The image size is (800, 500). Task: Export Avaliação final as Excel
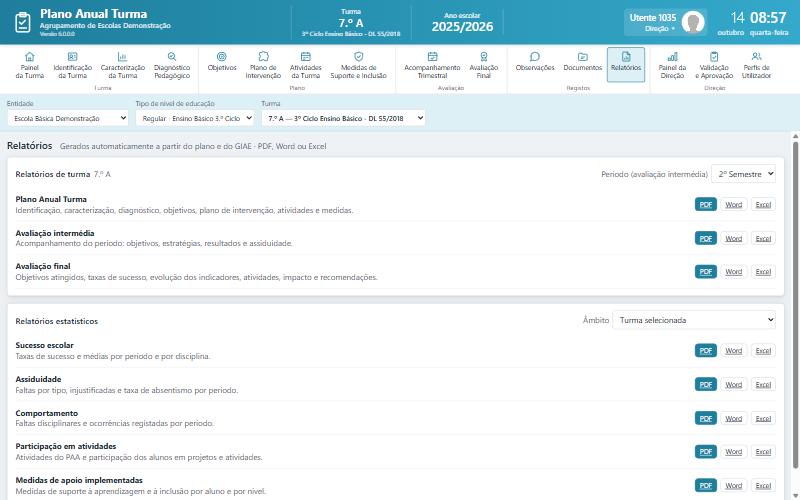click(763, 272)
